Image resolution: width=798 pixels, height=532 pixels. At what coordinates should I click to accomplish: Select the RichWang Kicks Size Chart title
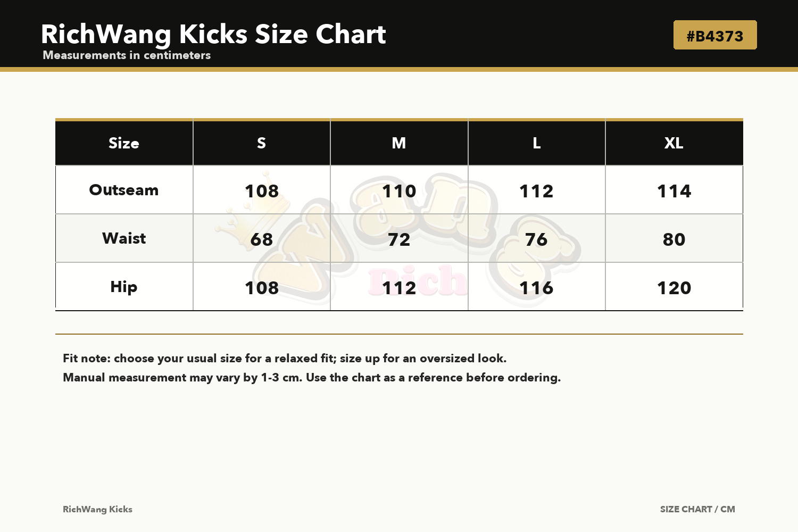(x=213, y=34)
